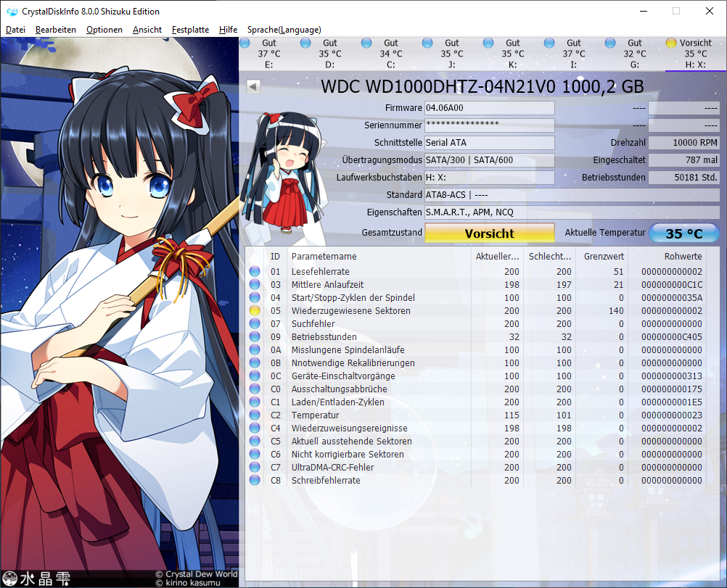The width and height of the screenshot is (727, 588).
Task: Click the disk model title WDC WD1000DHTZ-04N21V0
Action: (x=482, y=87)
